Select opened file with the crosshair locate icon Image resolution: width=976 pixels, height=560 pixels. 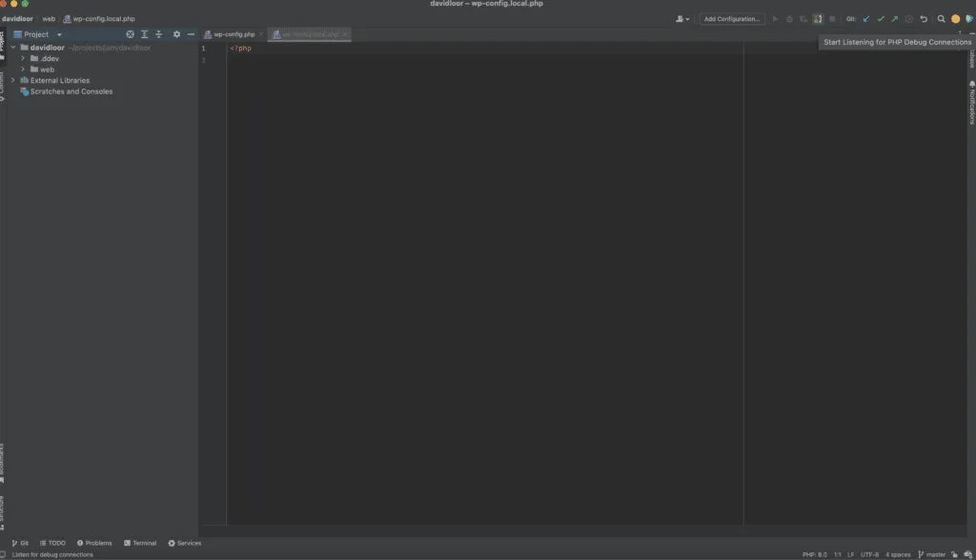pos(131,34)
